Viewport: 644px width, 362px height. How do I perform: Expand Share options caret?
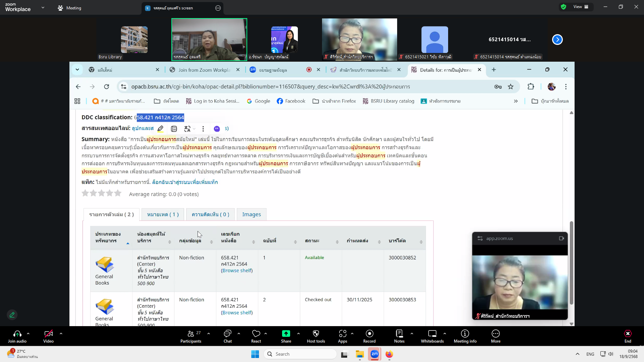click(299, 334)
